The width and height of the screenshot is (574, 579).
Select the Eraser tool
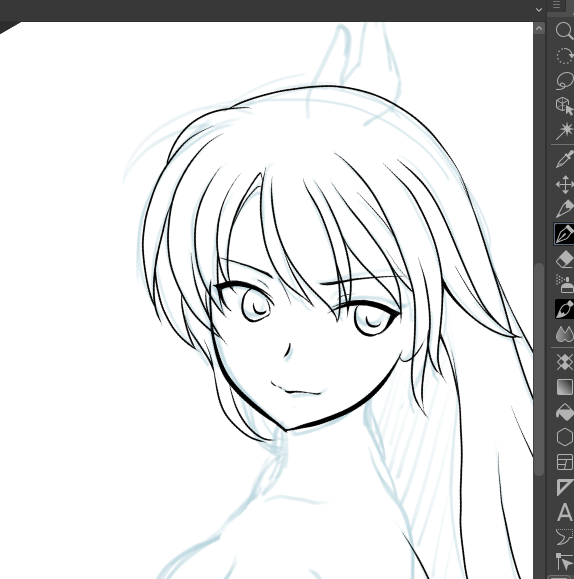(565, 259)
